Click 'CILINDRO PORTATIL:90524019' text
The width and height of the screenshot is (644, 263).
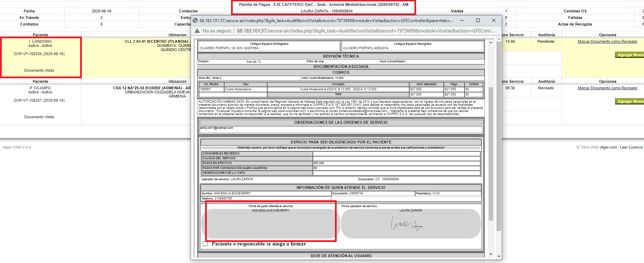pos(365,48)
